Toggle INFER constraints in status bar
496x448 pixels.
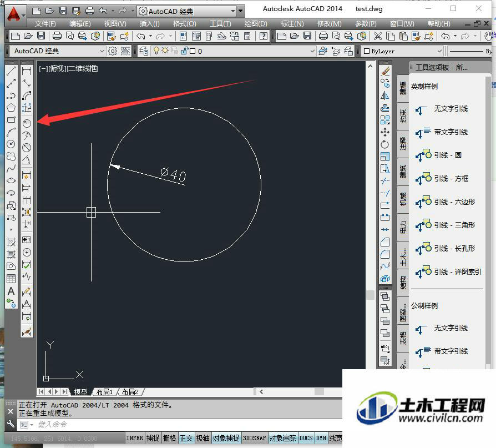(135, 438)
